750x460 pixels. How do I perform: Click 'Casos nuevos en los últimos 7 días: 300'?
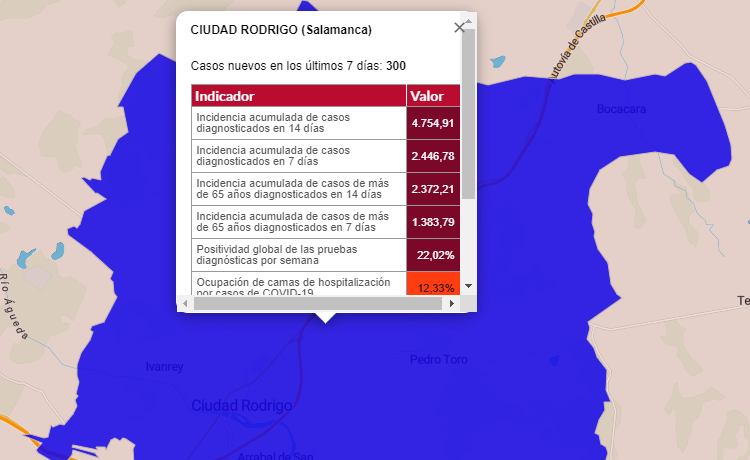tap(298, 66)
